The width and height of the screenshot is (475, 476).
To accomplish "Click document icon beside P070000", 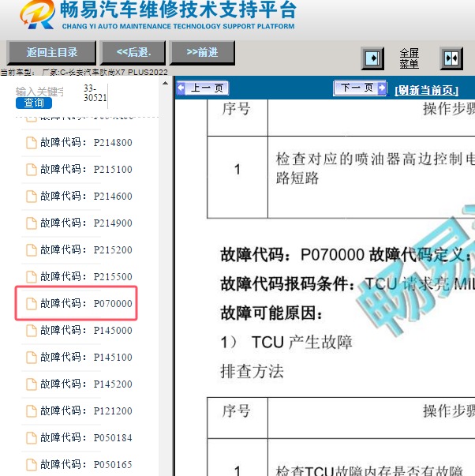I will pos(32,304).
